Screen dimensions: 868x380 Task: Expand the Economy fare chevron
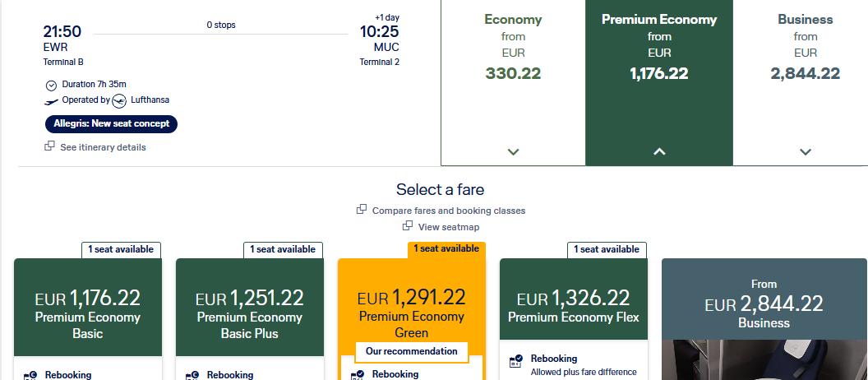(513, 152)
